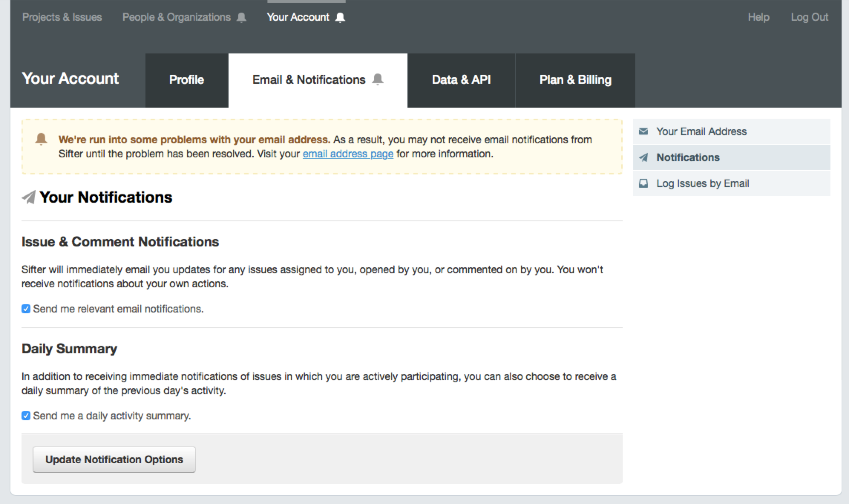Click the bell icon beside Your Account nav
This screenshot has height=504, width=849.
(340, 17)
